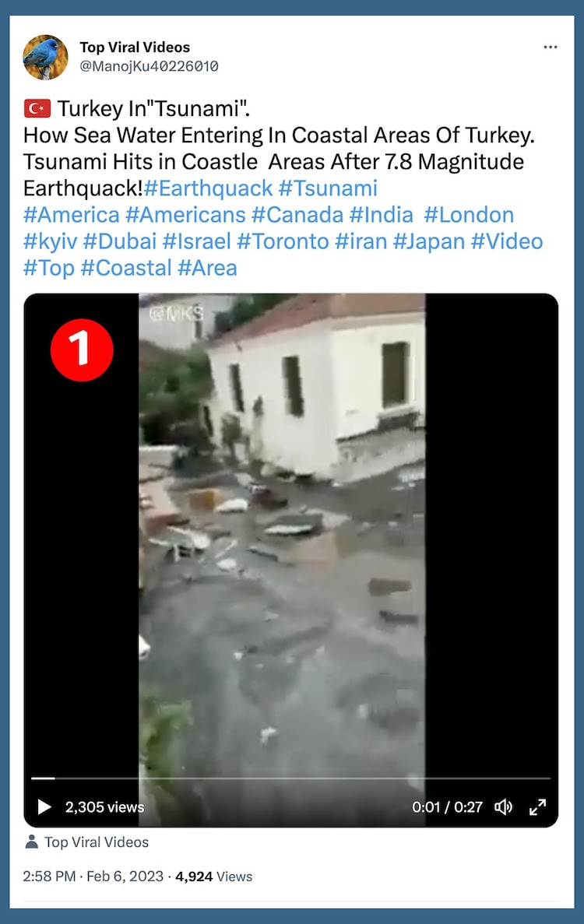Click the #Coastal hashtag

(x=126, y=268)
